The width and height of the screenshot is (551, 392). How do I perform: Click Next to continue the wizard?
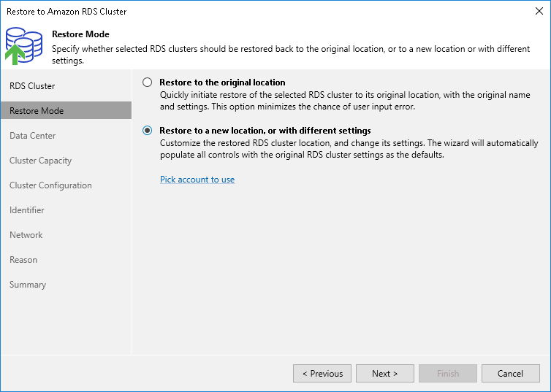pyautogui.click(x=385, y=374)
